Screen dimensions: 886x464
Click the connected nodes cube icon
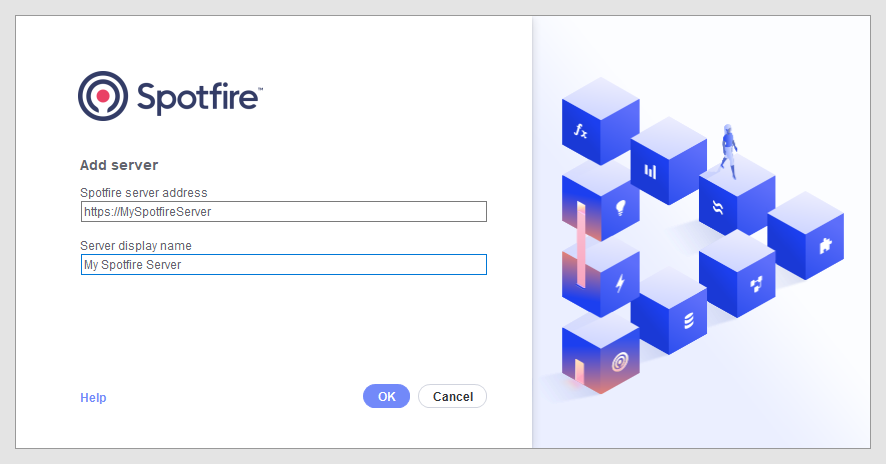[756, 284]
